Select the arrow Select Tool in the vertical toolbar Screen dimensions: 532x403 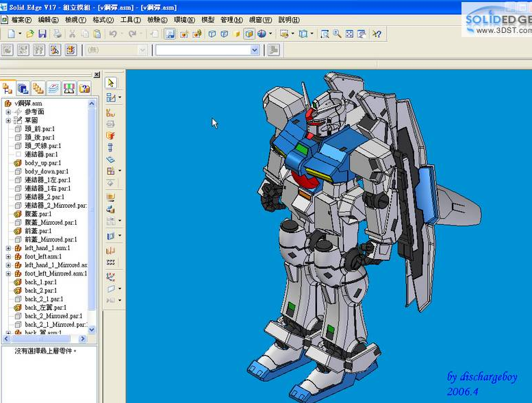click(x=111, y=83)
